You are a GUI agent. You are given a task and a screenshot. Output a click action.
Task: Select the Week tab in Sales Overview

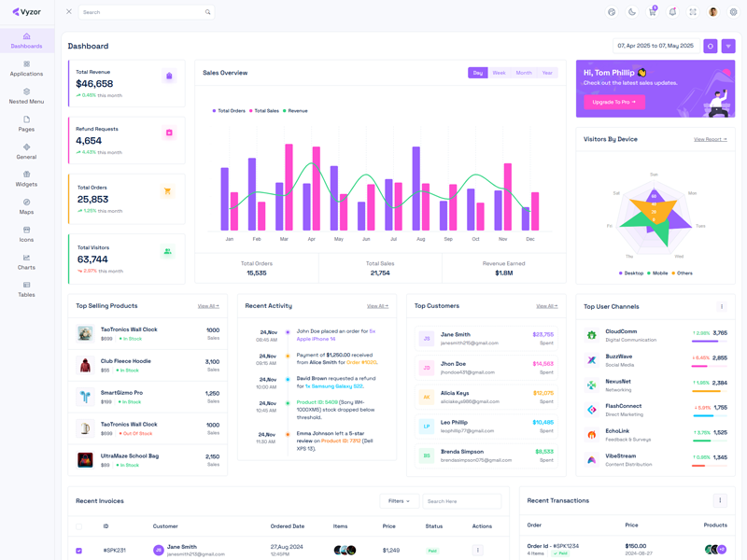[500, 73]
